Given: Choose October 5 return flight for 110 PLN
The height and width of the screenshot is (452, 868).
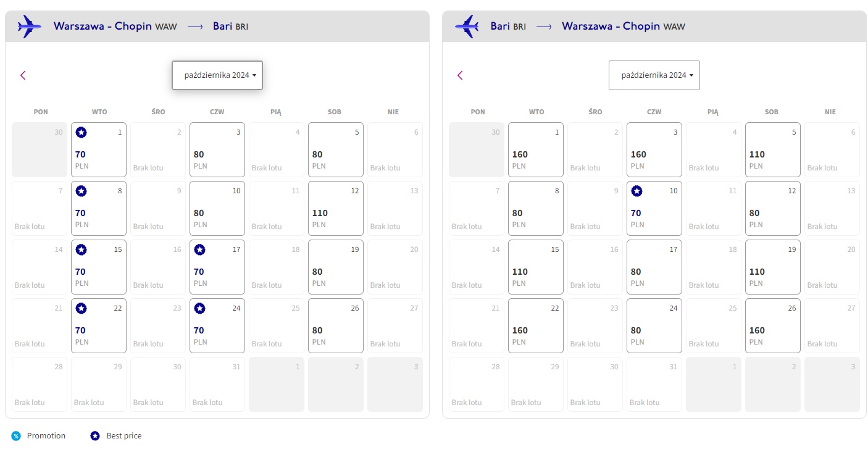Looking at the screenshot, I should click(x=773, y=149).
